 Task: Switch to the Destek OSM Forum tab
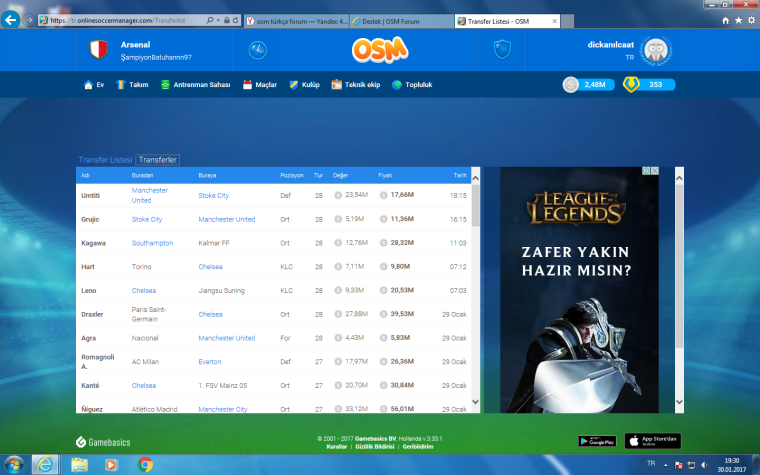[x=401, y=21]
